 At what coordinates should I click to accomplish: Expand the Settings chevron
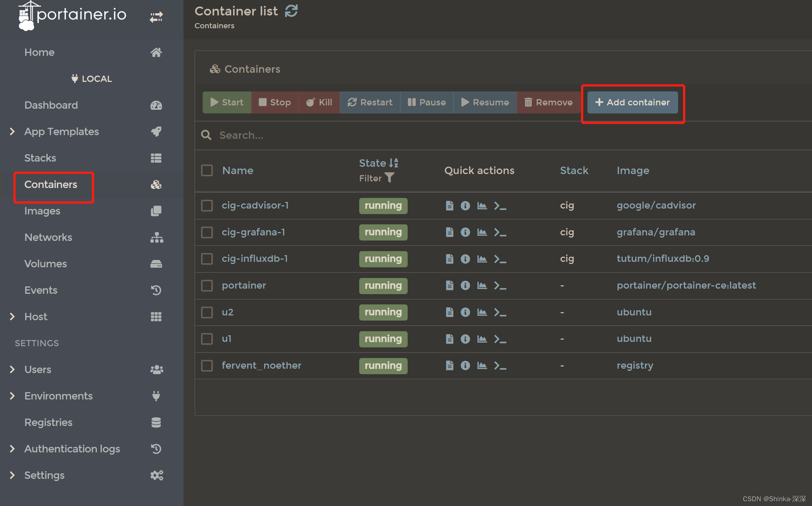[12, 475]
